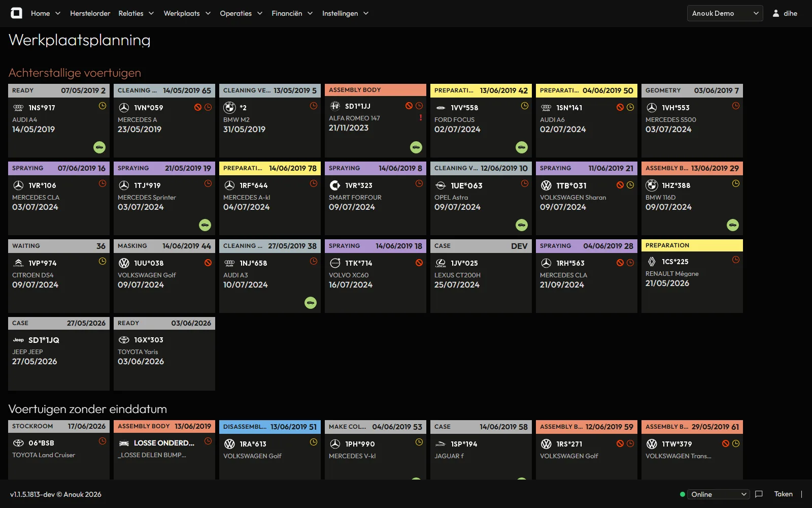Open the 1GX*303 Toyota Yaris card

[x=164, y=354]
